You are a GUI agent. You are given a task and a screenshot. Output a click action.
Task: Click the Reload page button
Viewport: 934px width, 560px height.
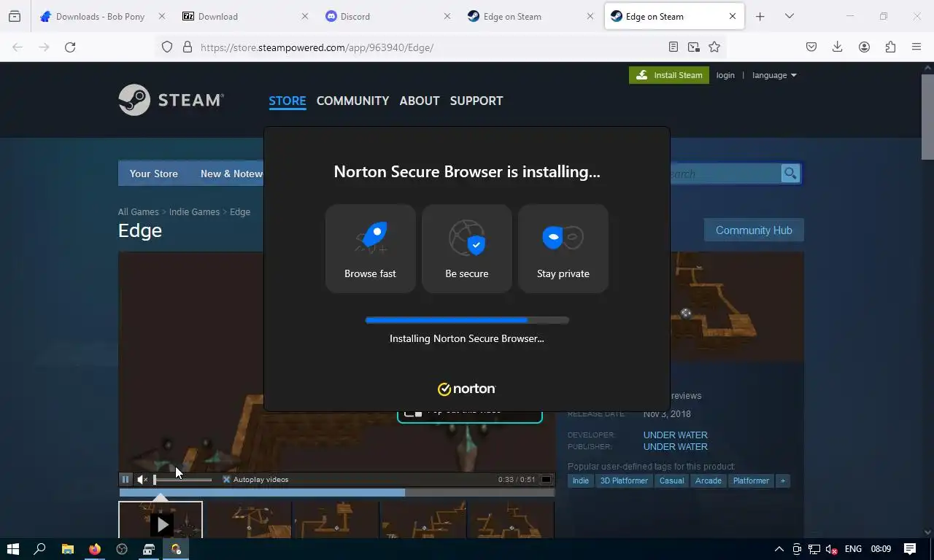coord(70,47)
